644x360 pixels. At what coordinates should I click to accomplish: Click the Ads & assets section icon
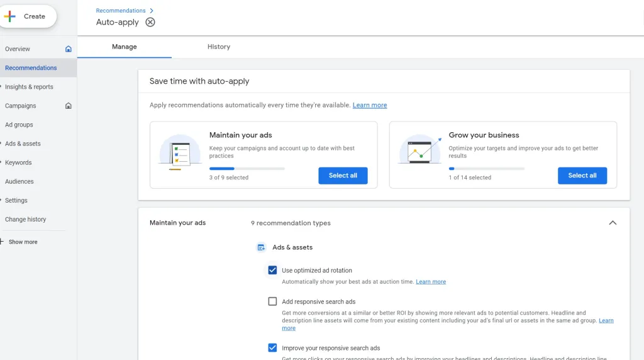(x=261, y=247)
